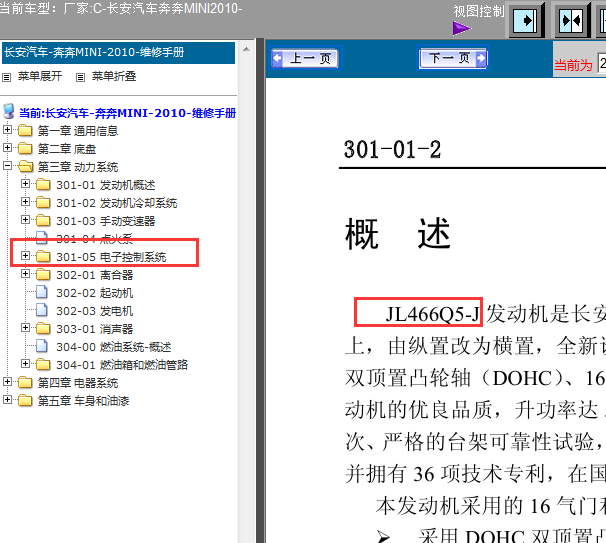Select 第二章 底盘 chapter
Image resolution: width=606 pixels, height=543 pixels.
(67, 149)
